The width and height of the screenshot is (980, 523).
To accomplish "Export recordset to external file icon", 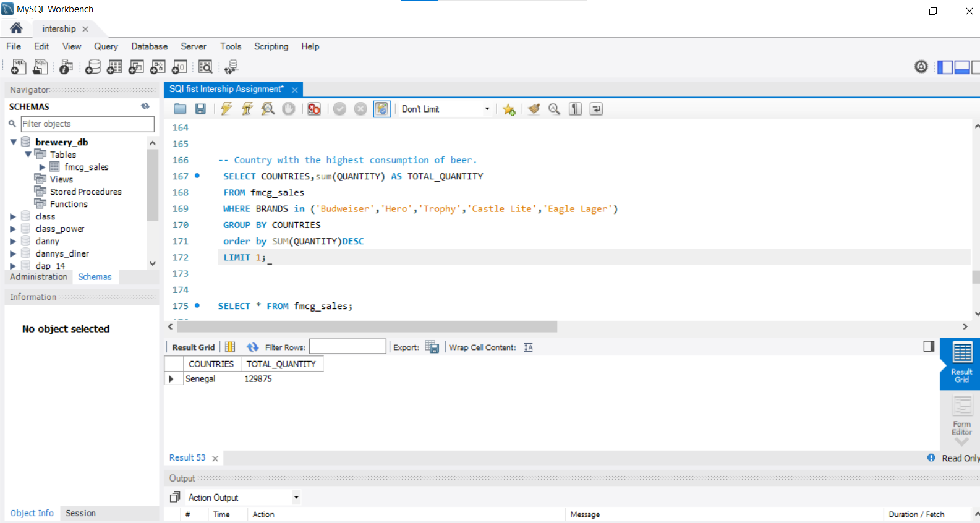I will [x=432, y=347].
